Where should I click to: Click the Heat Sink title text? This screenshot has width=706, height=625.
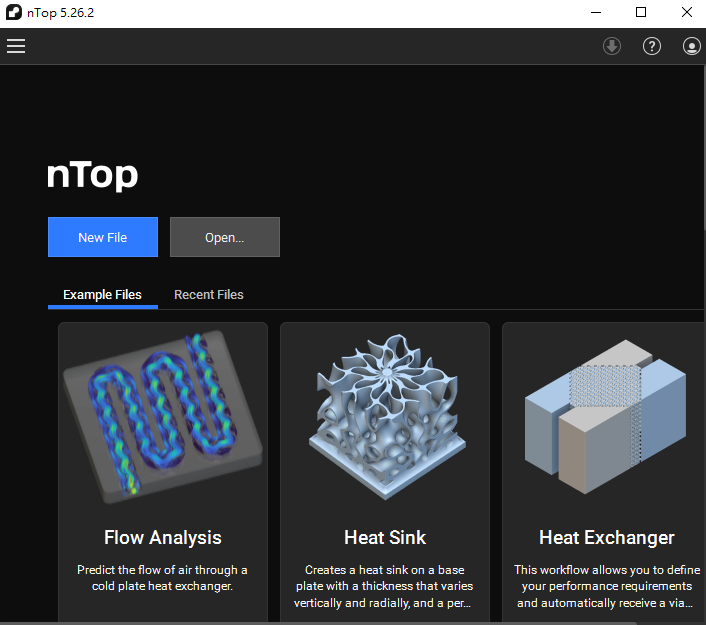(x=385, y=537)
